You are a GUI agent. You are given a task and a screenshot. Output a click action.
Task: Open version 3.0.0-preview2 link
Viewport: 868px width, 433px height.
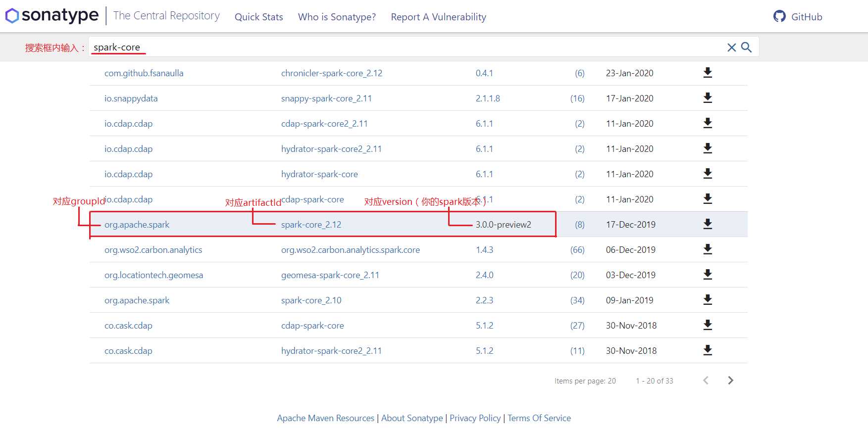503,225
